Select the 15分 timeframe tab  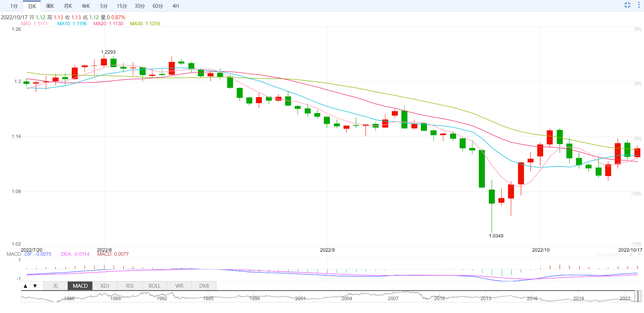click(122, 6)
